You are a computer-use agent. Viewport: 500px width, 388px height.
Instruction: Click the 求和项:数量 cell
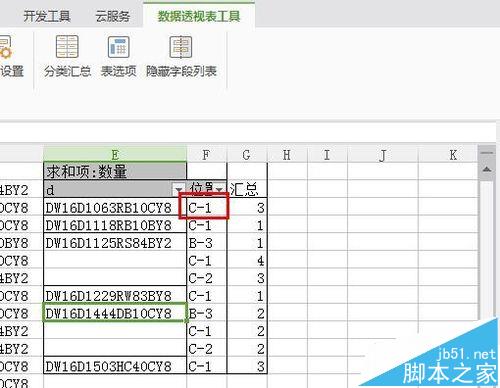[115, 171]
